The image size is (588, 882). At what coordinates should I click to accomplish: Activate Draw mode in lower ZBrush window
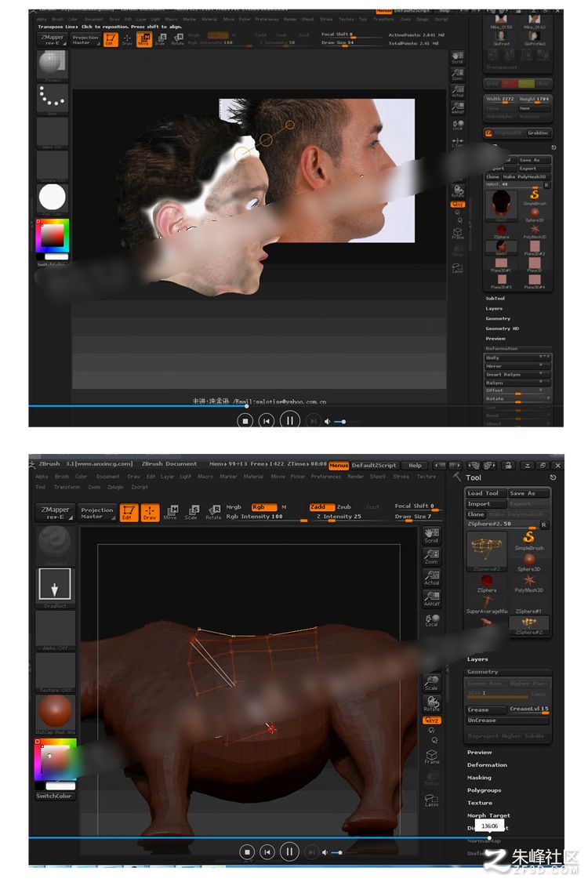pyautogui.click(x=150, y=512)
